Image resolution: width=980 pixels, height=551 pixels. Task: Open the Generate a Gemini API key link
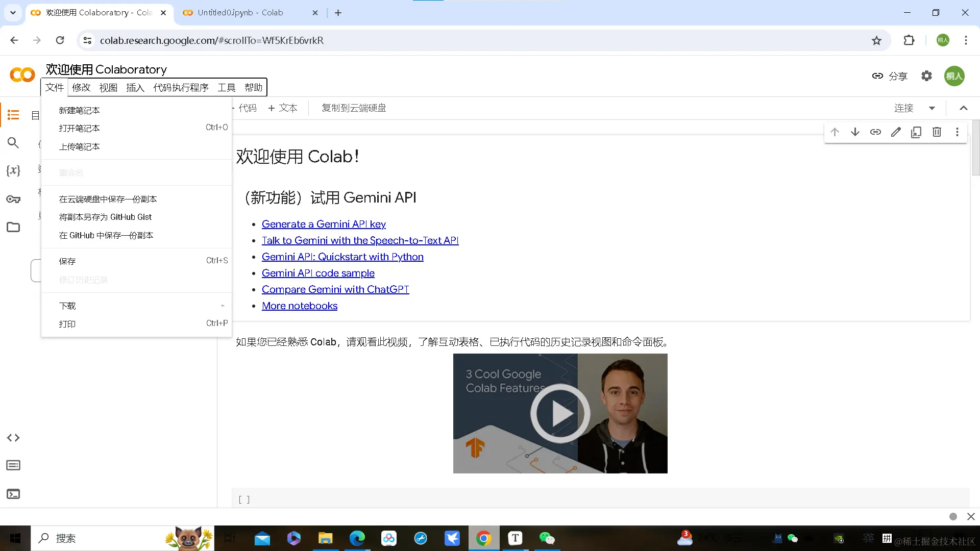point(324,224)
